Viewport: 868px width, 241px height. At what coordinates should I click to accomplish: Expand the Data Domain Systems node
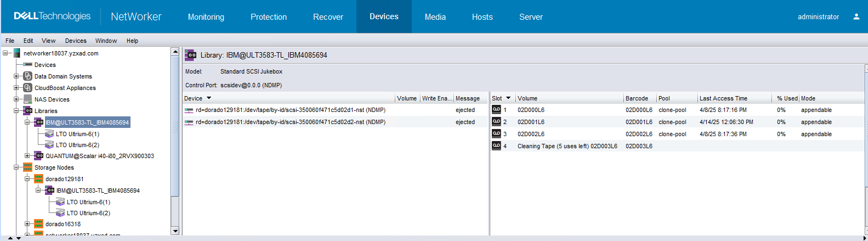(x=16, y=76)
